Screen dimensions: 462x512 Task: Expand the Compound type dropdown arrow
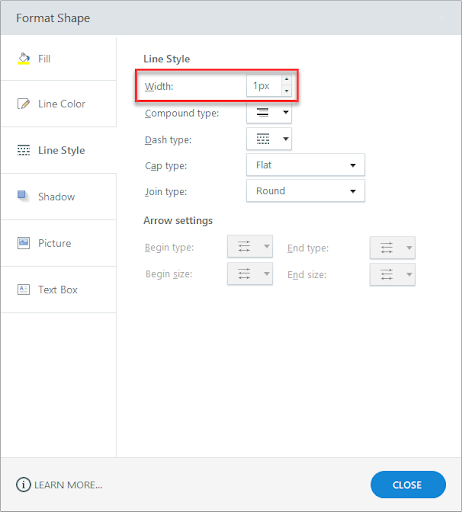click(286, 112)
